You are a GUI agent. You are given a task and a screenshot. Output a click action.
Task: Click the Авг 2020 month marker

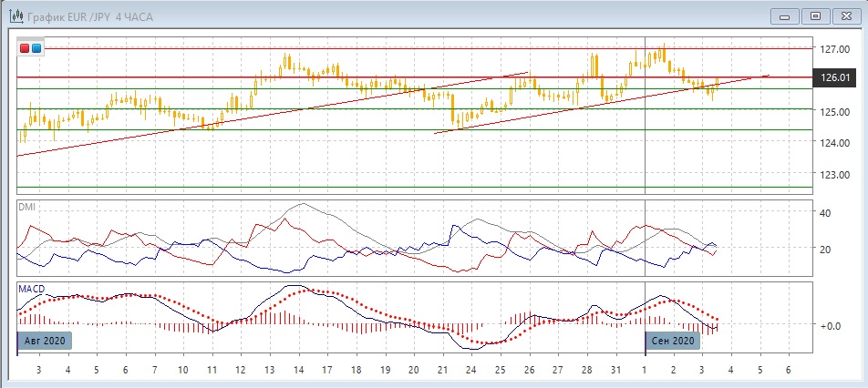tap(43, 341)
